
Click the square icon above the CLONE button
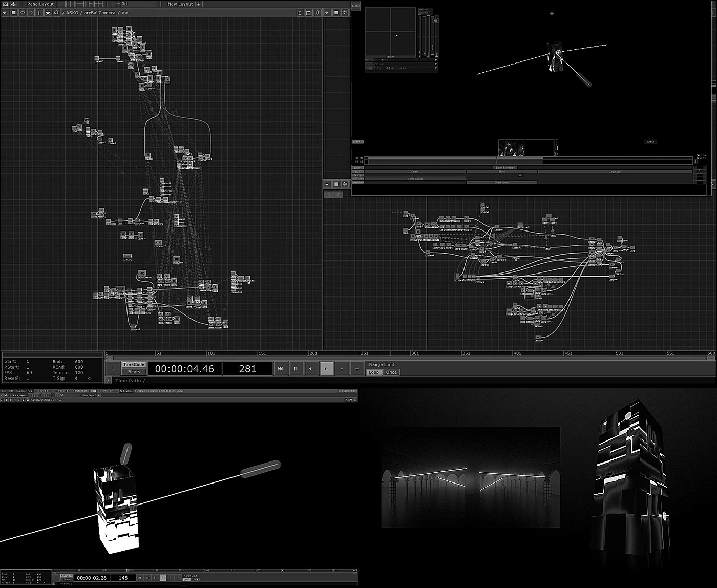pos(336,184)
